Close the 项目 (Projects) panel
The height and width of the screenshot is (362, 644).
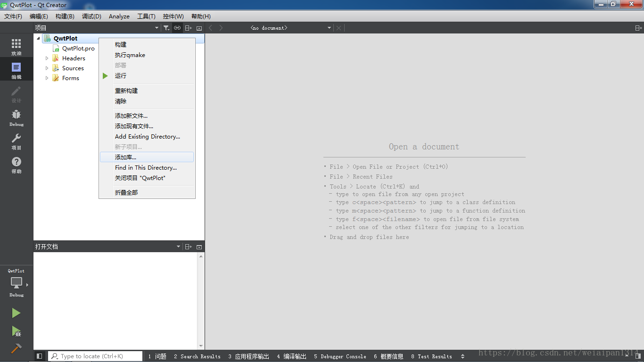199,28
